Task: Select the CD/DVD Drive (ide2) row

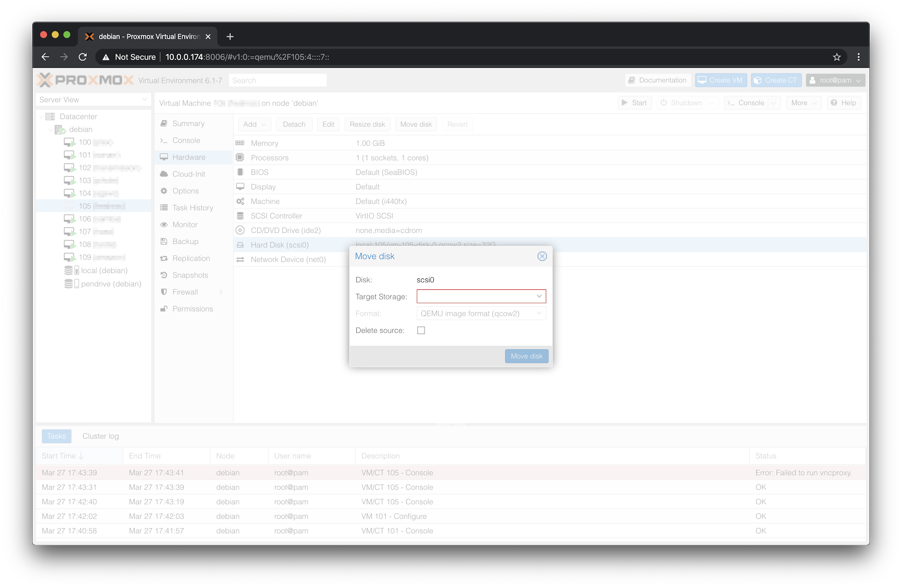Action: 550,230
